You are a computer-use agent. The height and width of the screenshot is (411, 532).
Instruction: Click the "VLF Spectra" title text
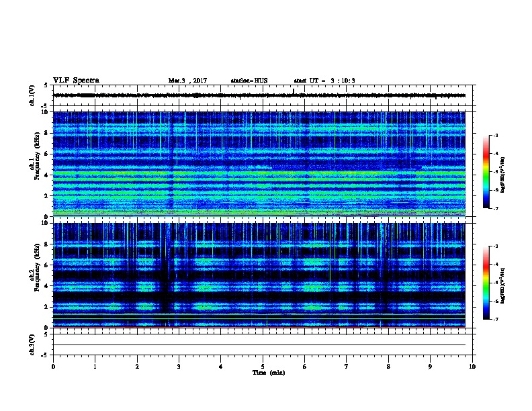click(76, 81)
